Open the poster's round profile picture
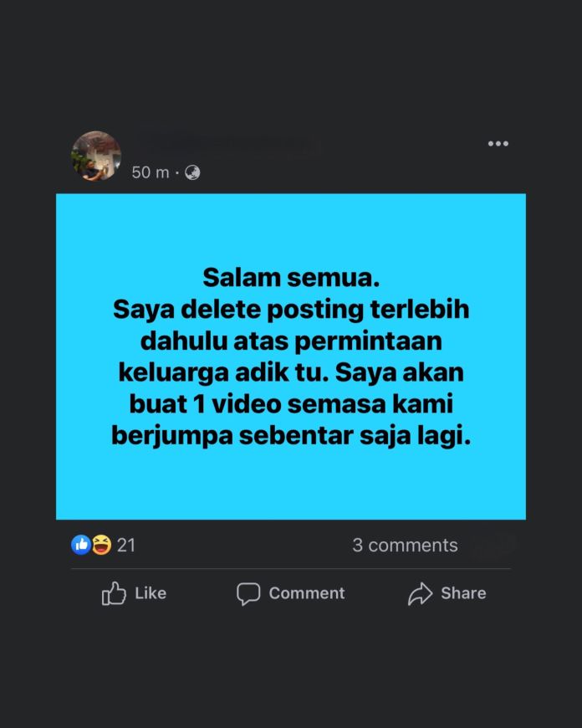This screenshot has height=728, width=582. point(96,156)
